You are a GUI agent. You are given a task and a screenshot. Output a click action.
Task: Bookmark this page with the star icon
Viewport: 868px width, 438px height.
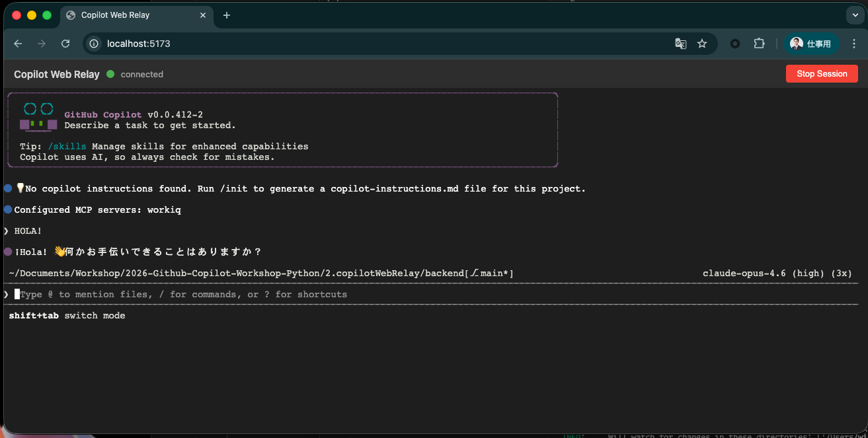pyautogui.click(x=702, y=44)
